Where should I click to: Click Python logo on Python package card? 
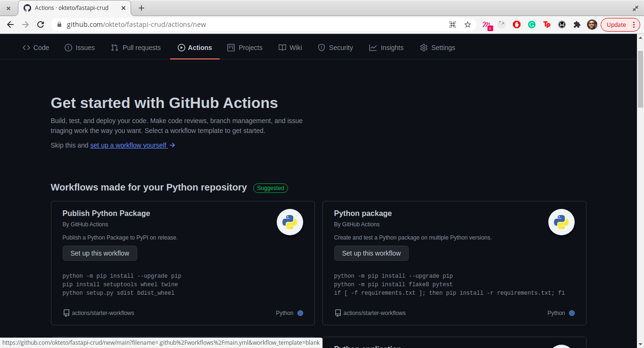click(x=561, y=222)
